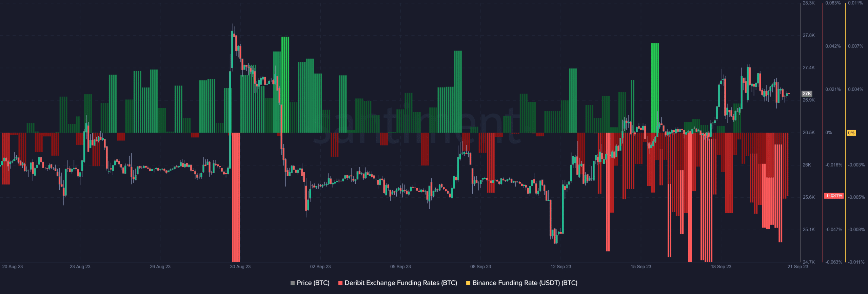Click the -0.016% Deribit axis label
Viewport: 868px width, 294px height.
[x=834, y=165]
